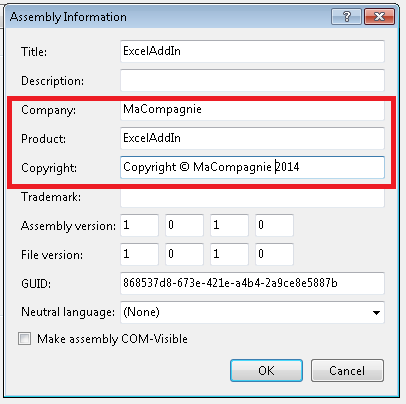
Task: Click the Neutral language label
Action: click(68, 312)
